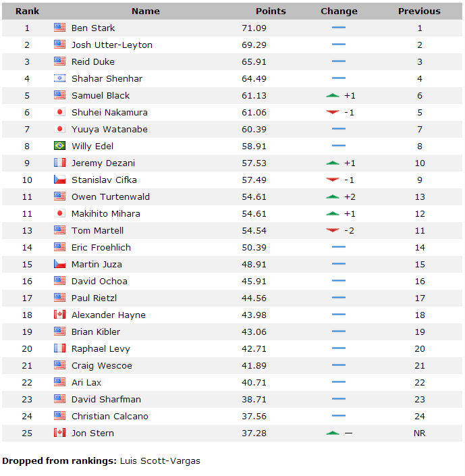
Task: Click the green up arrow in Jon Stern's row
Action: (332, 433)
